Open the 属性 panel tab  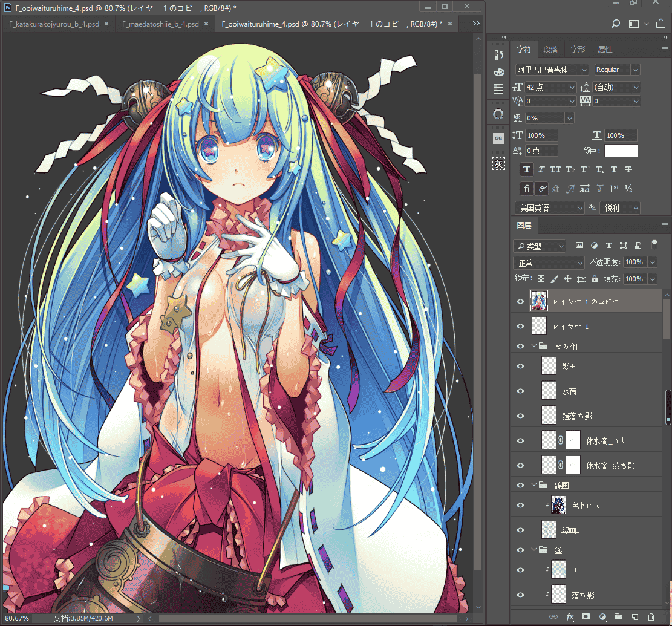[x=605, y=49]
